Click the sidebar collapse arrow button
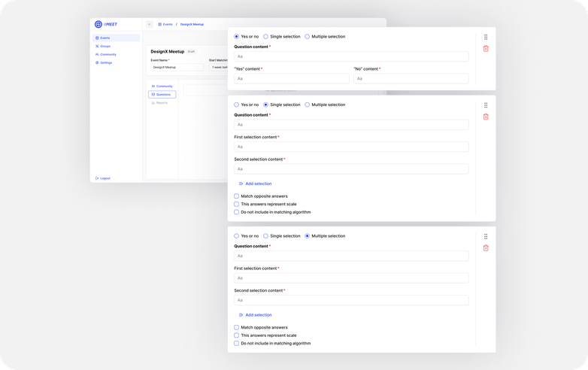 [x=149, y=24]
